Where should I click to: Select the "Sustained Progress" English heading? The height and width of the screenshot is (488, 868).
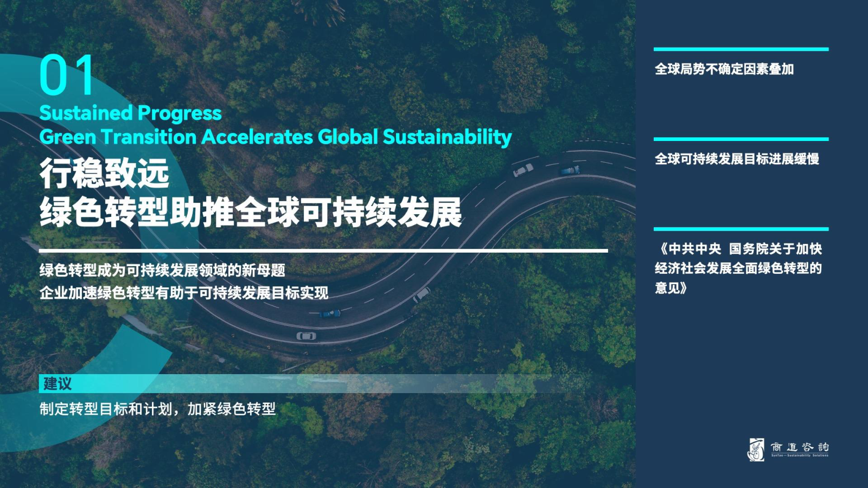point(130,113)
